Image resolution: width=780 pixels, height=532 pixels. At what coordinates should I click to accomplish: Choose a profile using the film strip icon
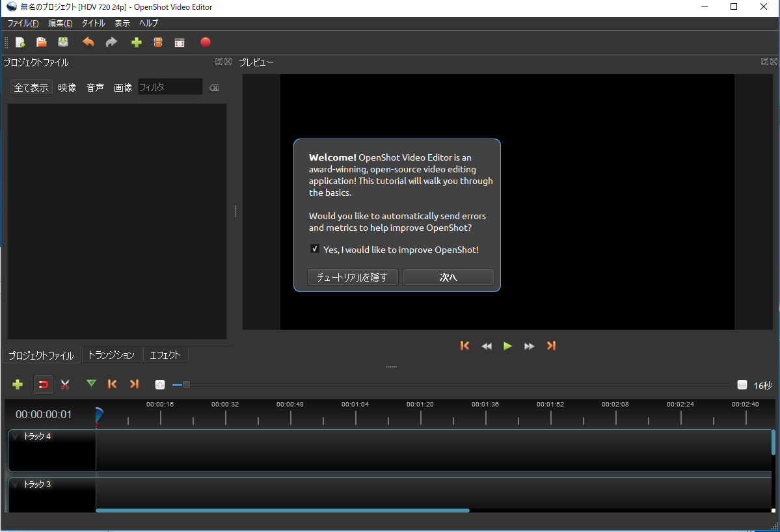coord(158,42)
